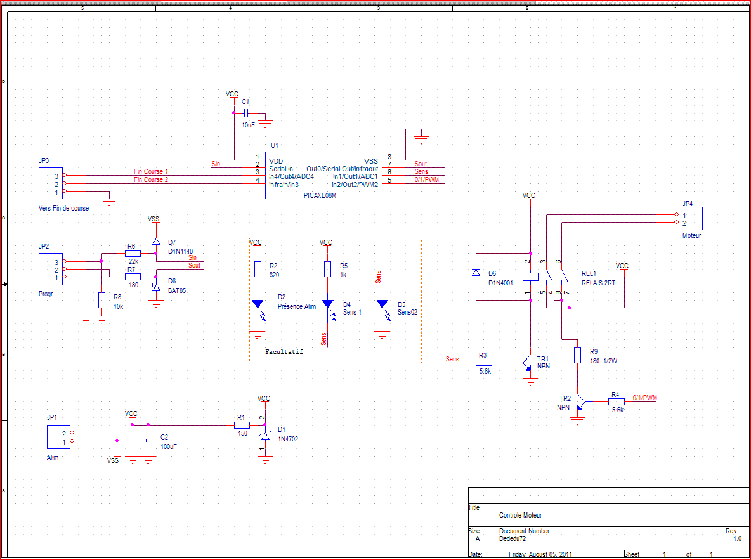The height and width of the screenshot is (560, 751).
Task: Click the revision value '1.0'
Action: point(737,538)
